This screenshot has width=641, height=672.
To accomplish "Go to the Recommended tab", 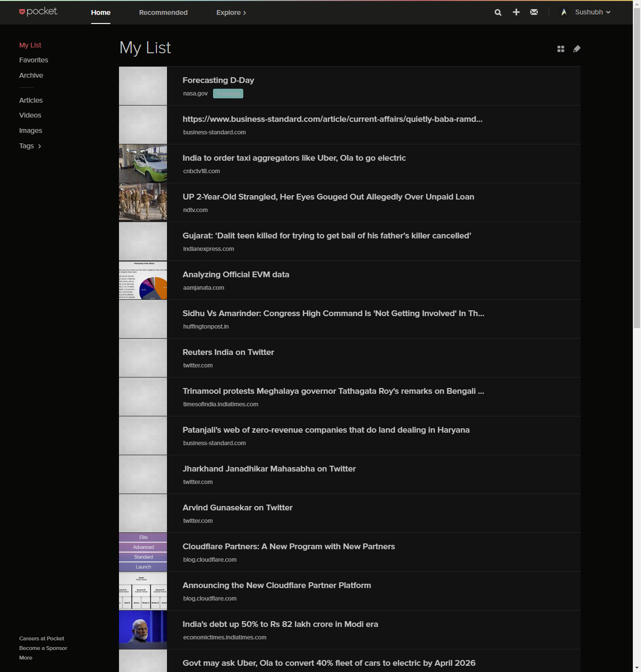I will click(x=163, y=12).
